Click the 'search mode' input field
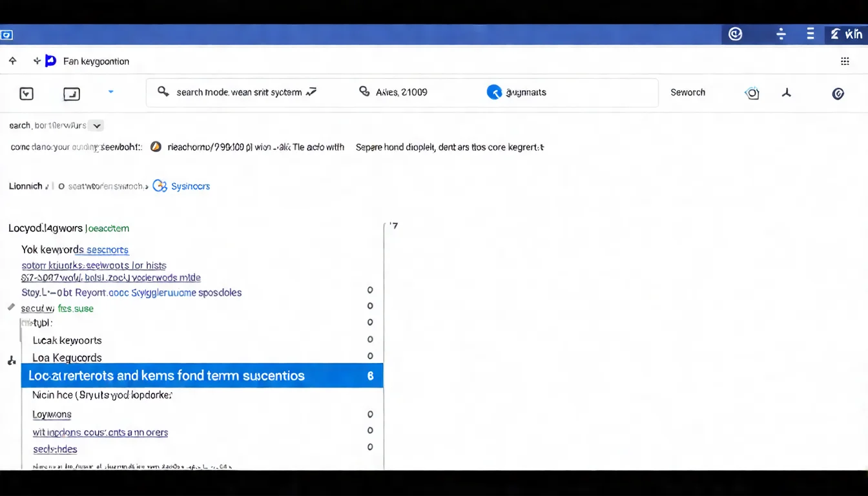The image size is (868, 496). pos(239,92)
